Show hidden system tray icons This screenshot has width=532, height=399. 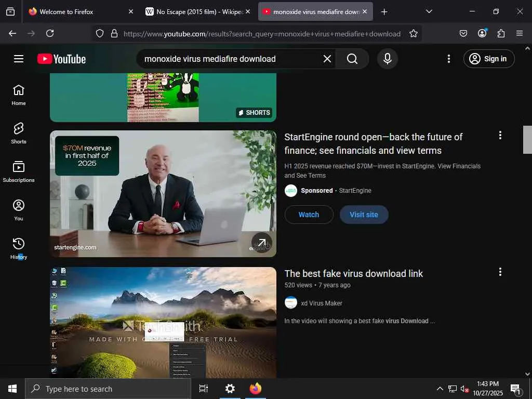[440, 389]
